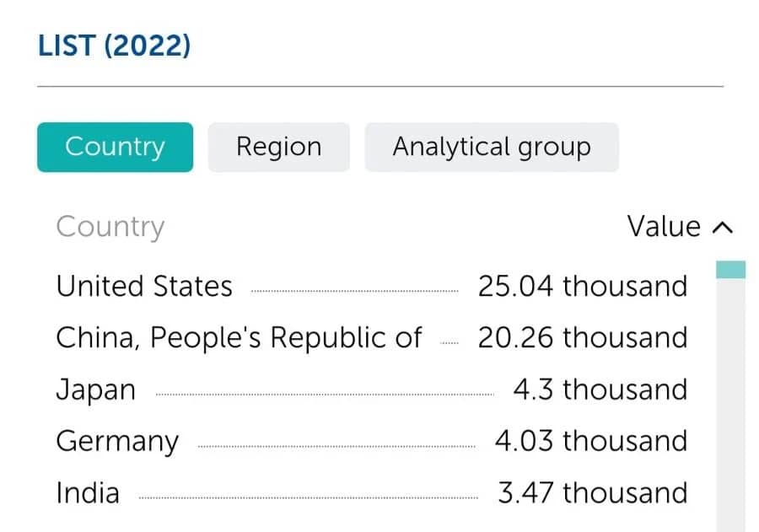The image size is (759, 532).
Task: Click the 25.04 thousand value
Action: click(582, 287)
